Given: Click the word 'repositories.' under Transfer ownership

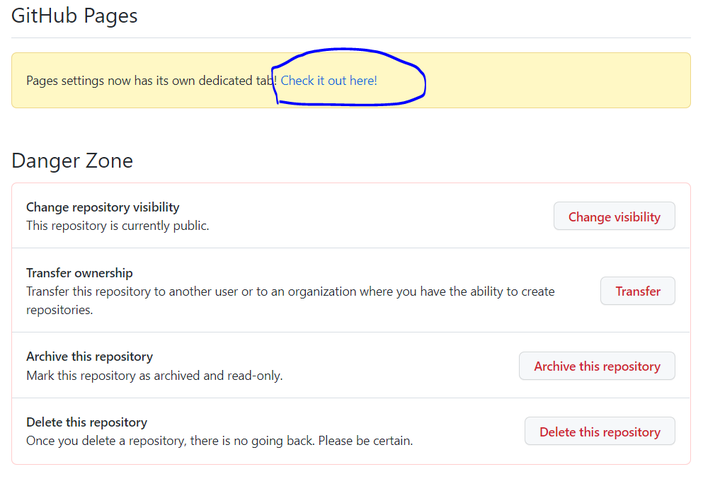Looking at the screenshot, I should click(60, 310).
